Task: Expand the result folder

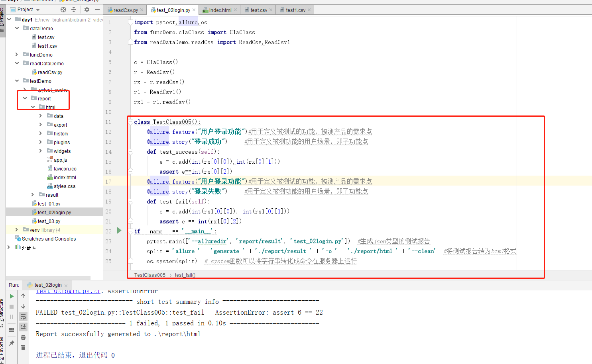Action: (33, 195)
